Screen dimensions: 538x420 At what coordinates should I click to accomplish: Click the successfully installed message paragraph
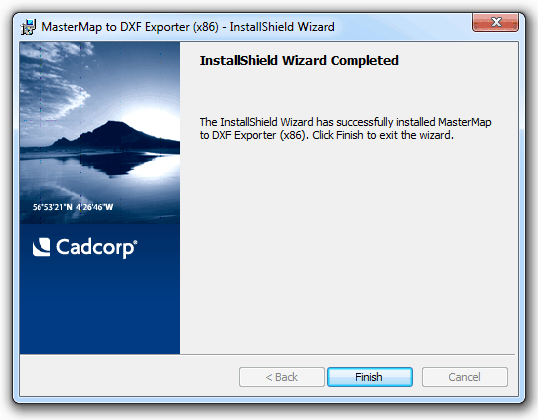tap(345, 128)
